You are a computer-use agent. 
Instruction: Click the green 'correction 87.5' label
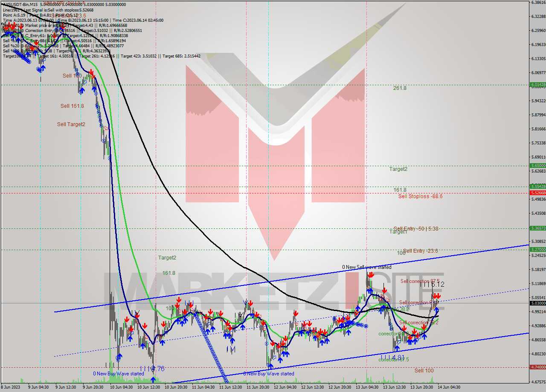[393, 360]
